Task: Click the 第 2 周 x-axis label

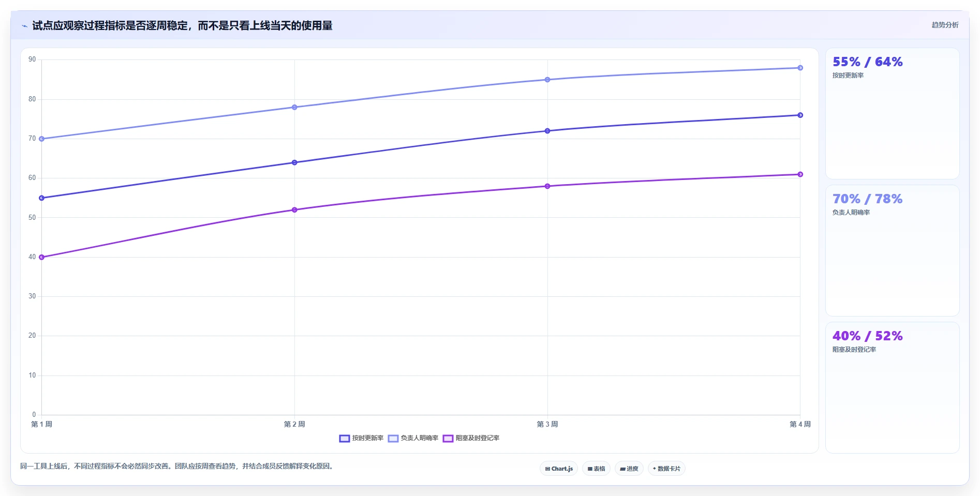Action: pos(294,424)
